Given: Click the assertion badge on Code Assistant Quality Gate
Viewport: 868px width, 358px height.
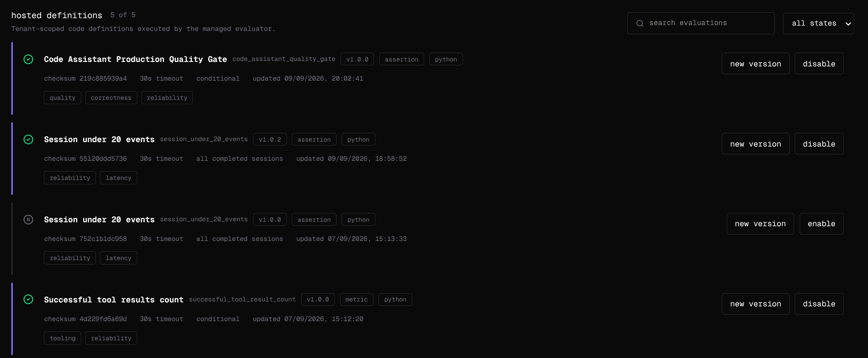Looking at the screenshot, I should [x=402, y=60].
